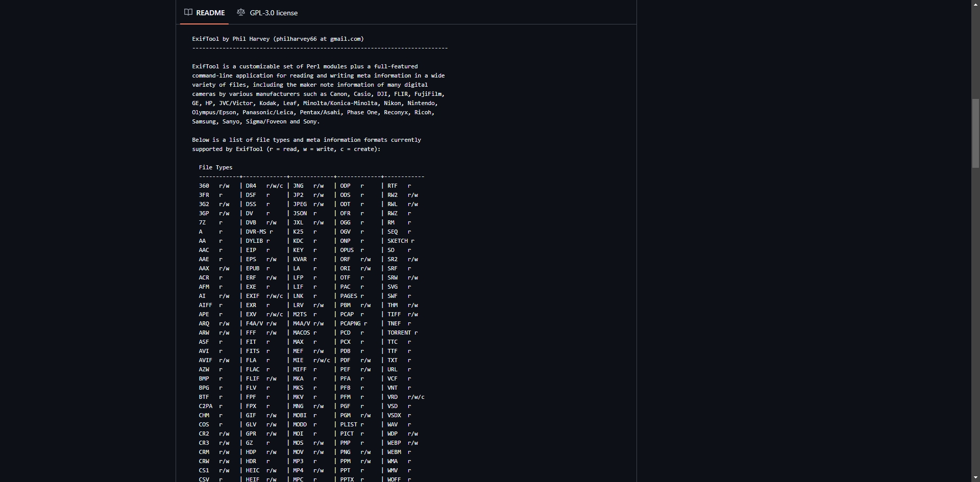Select the 'DVR-MS' file type entry
The width and height of the screenshot is (980, 482).
[x=256, y=232]
